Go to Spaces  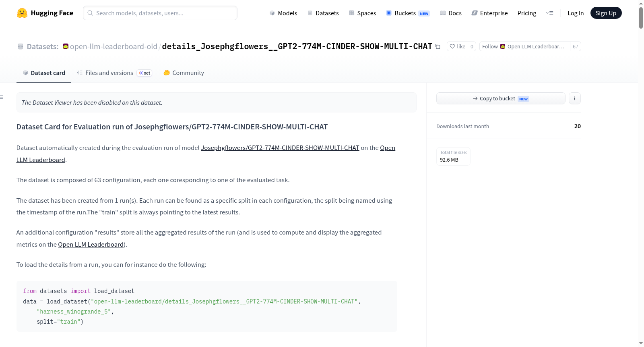point(363,13)
